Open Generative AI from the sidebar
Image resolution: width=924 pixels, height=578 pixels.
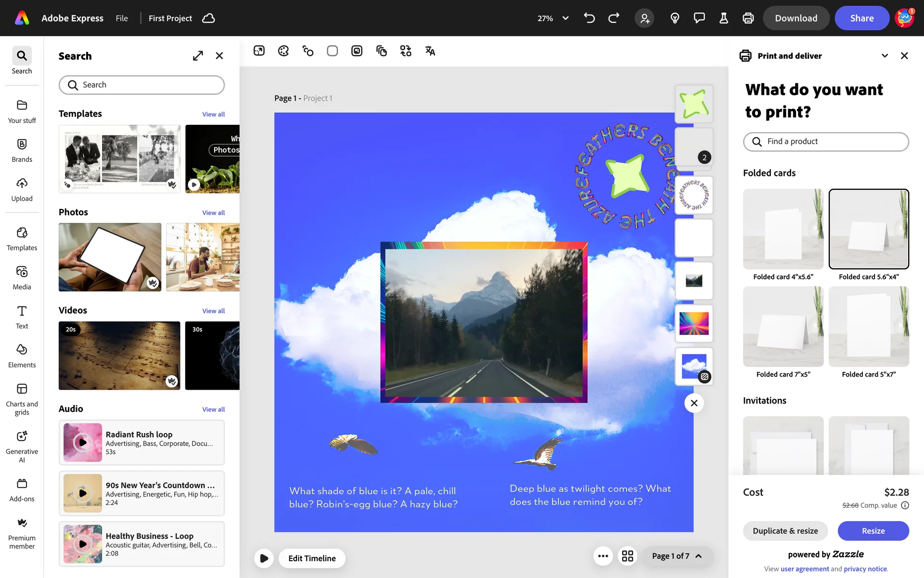22,447
